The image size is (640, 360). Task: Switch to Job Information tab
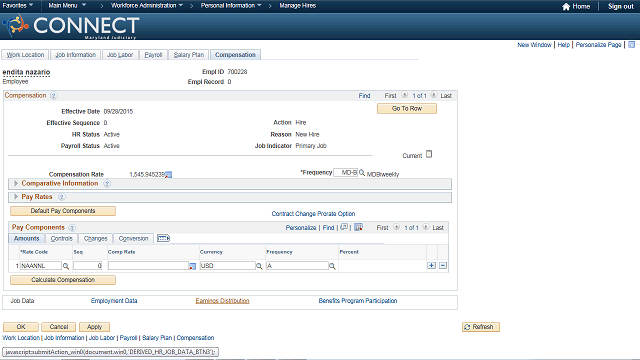coord(76,55)
